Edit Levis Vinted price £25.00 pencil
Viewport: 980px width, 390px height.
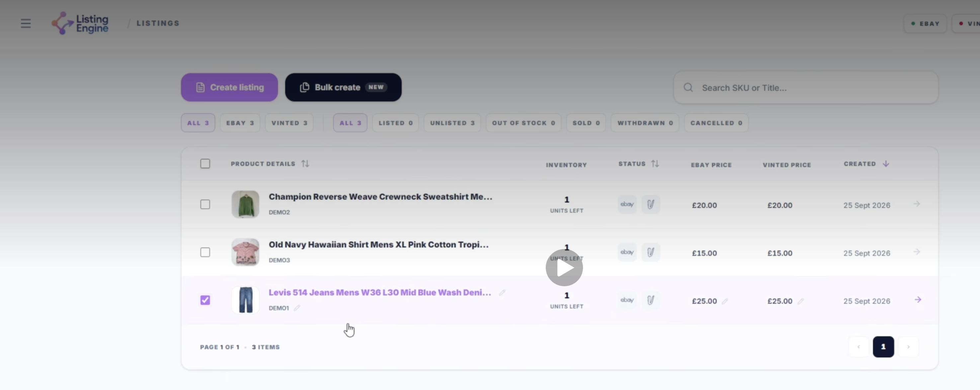click(800, 301)
